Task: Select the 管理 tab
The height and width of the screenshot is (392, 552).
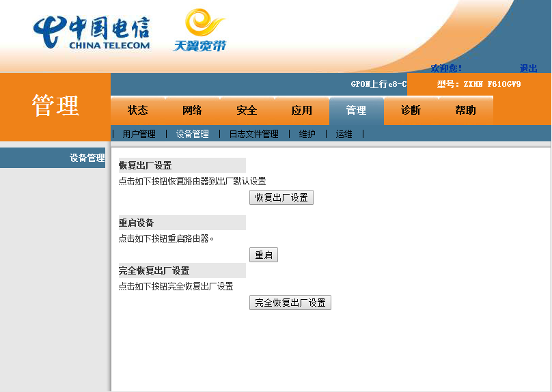Action: click(356, 110)
